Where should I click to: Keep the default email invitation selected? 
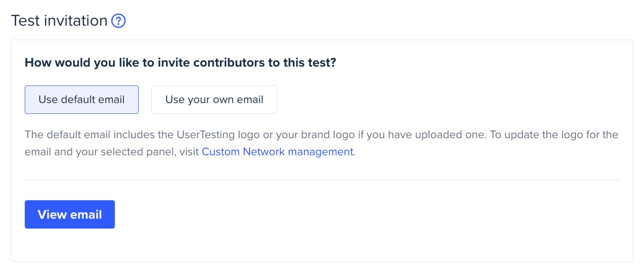click(x=82, y=99)
